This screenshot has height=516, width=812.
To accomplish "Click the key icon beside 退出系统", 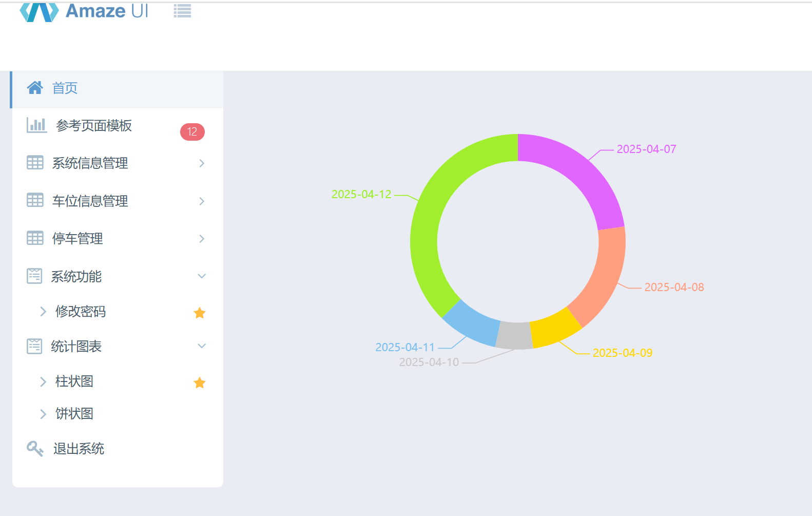I will click(x=35, y=449).
